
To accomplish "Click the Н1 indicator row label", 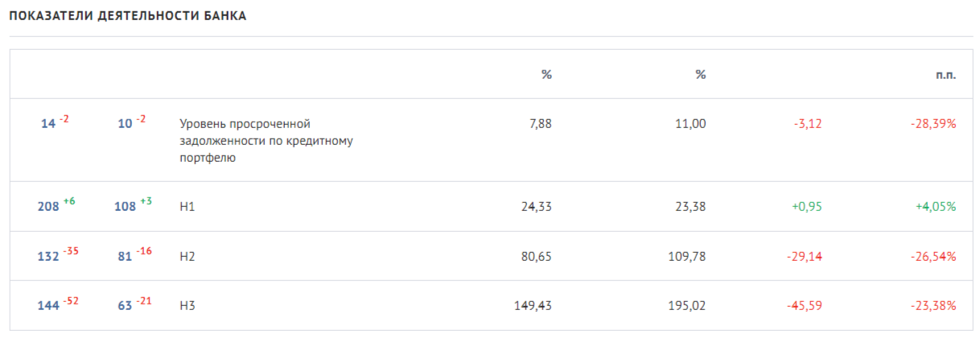I will pyautogui.click(x=187, y=207).
